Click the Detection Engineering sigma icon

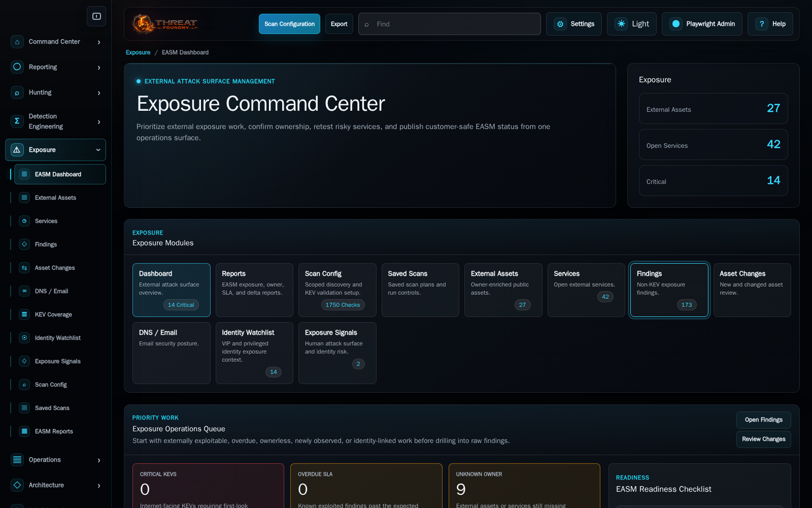coord(17,121)
